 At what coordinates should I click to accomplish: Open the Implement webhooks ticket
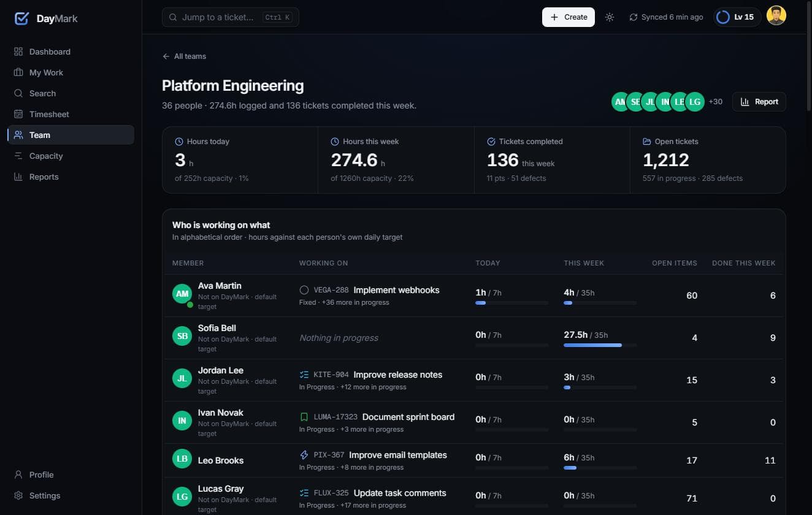[396, 290]
